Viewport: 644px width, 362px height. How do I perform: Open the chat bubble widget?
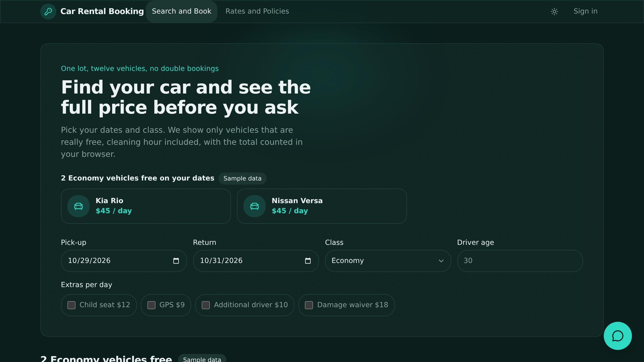pyautogui.click(x=618, y=336)
